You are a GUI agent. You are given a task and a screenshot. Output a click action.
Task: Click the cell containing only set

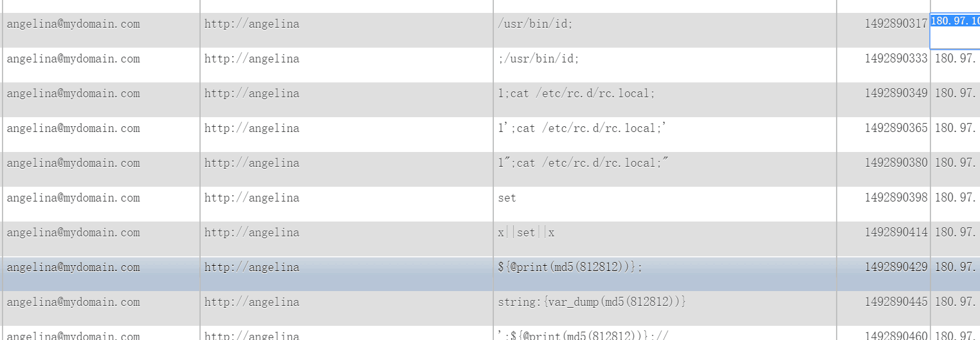[x=665, y=204]
